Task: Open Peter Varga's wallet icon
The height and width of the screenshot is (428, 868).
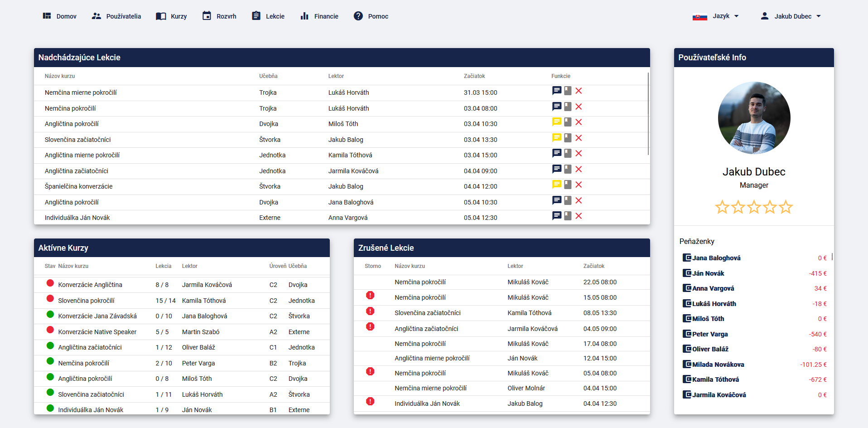Action: click(687, 334)
